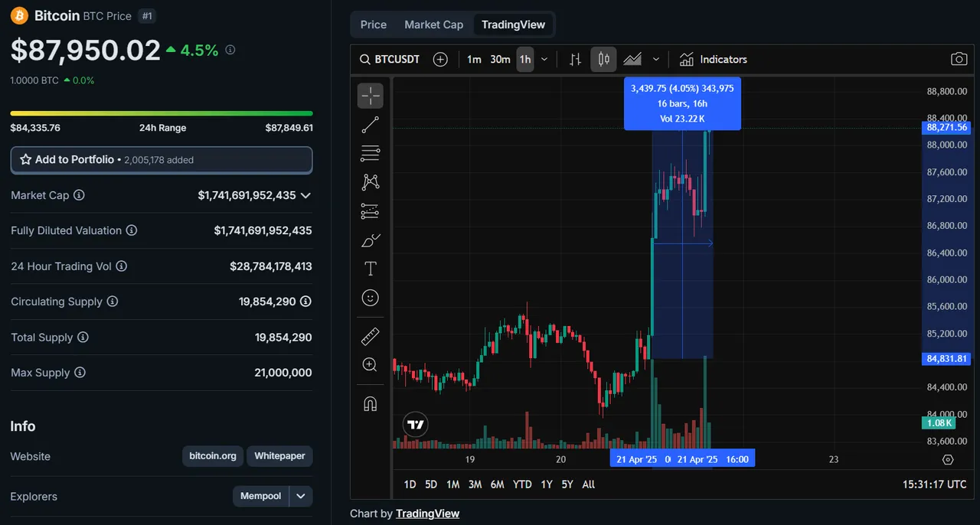
Task: Open timezone settings at 15:31:17 UTC
Action: [934, 484]
